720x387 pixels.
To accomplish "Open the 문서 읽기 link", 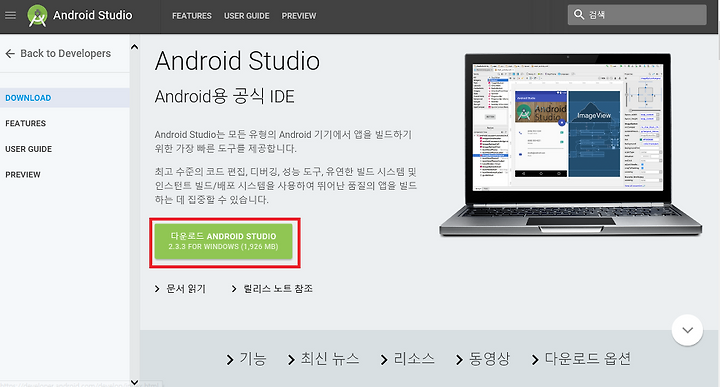I will point(186,289).
